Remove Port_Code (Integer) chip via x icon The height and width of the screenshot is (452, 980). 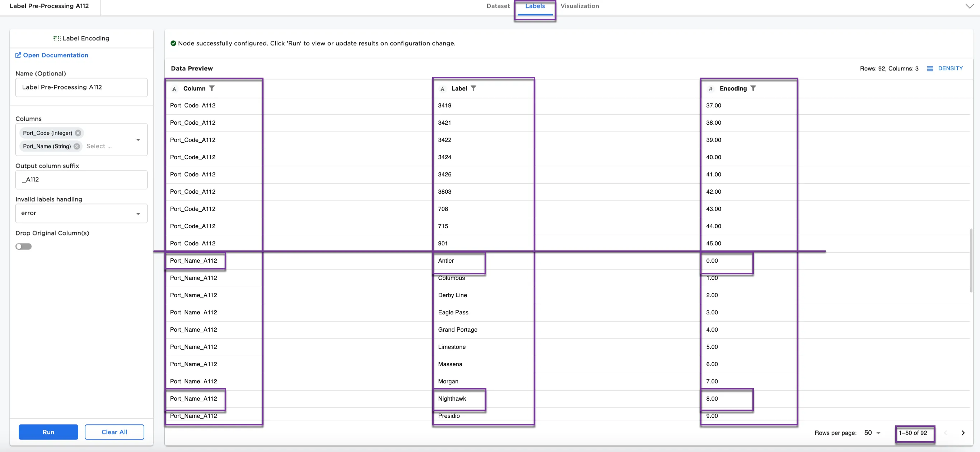click(x=78, y=133)
